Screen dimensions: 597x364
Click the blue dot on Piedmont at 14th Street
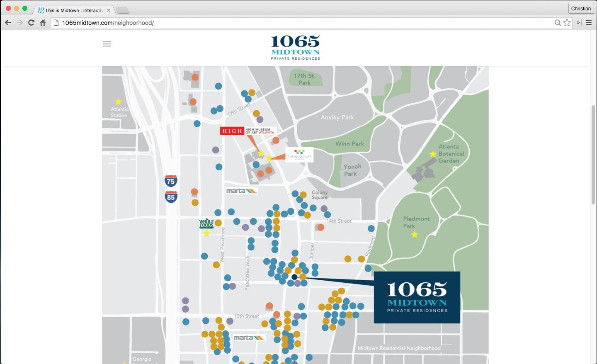click(371, 228)
